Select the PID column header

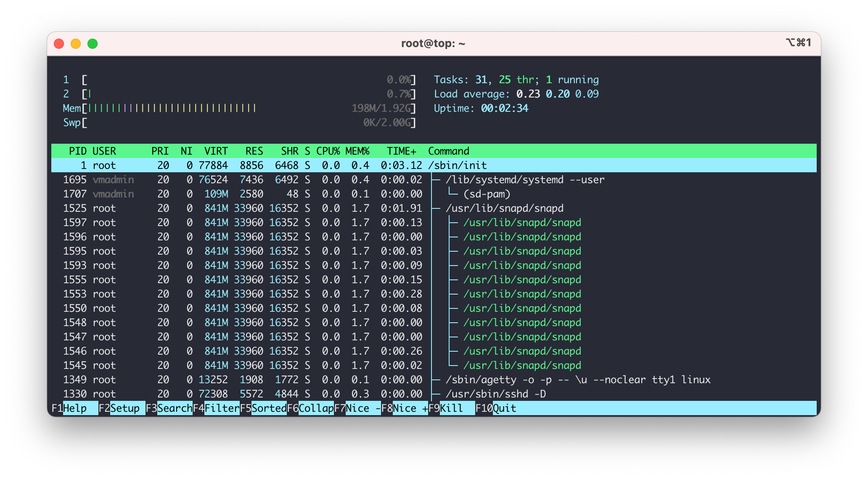click(x=78, y=151)
